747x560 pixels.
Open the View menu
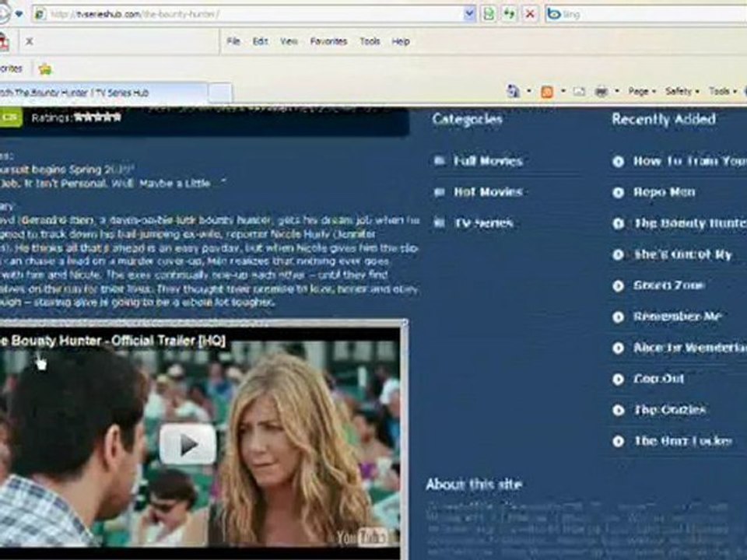[289, 41]
